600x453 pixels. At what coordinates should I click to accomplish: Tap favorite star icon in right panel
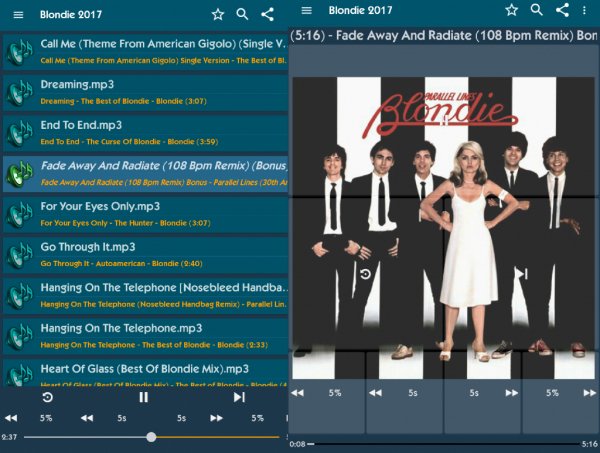point(511,10)
